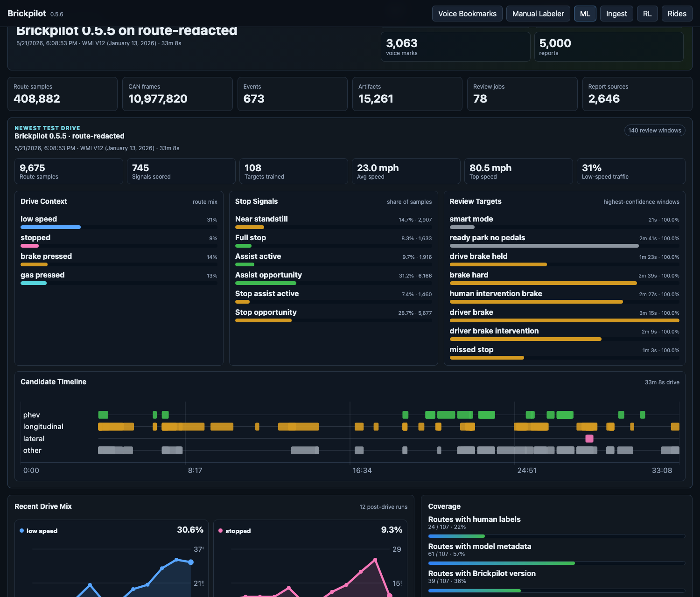Click the 80.5 mph Top speed stat
This screenshot has width=700, height=597.
click(518, 171)
